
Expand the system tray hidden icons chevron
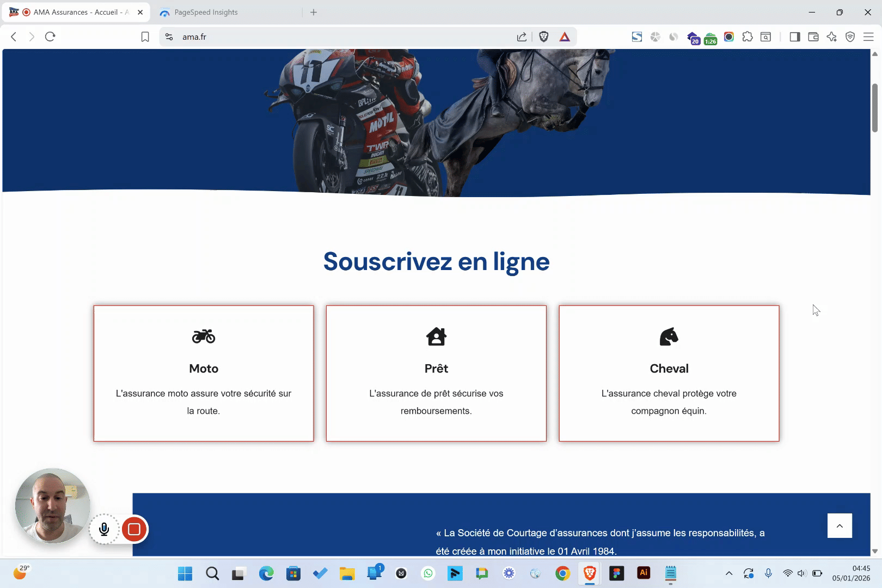pos(729,573)
